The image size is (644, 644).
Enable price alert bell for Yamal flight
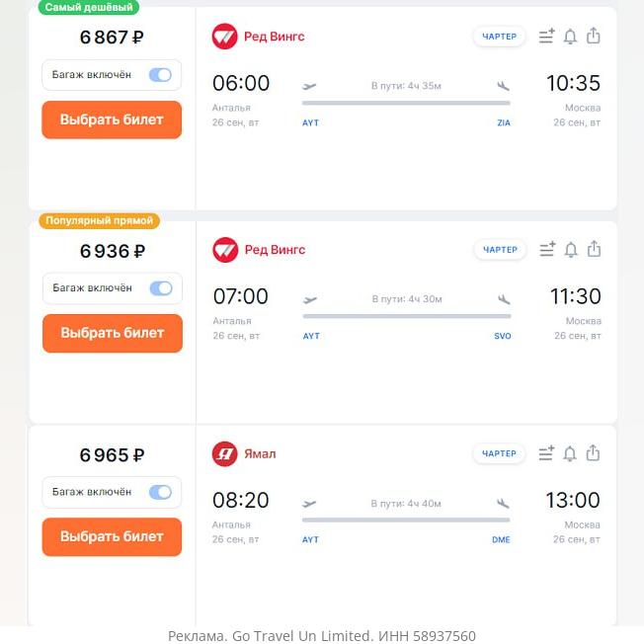[x=570, y=453]
